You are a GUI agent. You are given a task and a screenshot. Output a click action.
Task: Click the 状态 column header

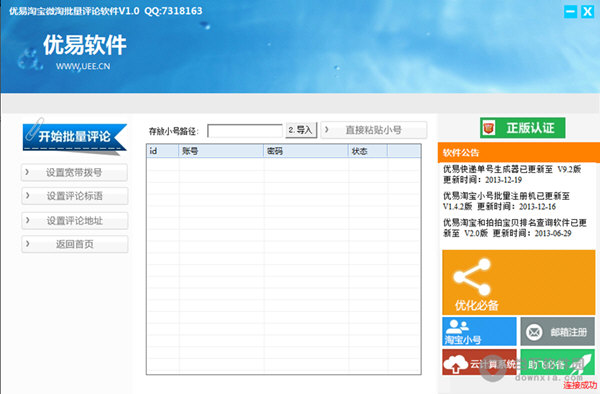tap(368, 151)
